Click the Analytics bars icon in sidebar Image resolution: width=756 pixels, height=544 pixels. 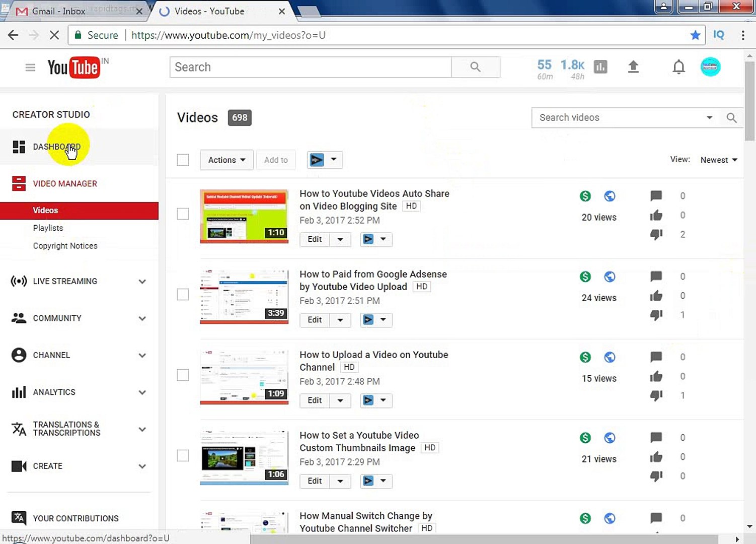tap(19, 392)
